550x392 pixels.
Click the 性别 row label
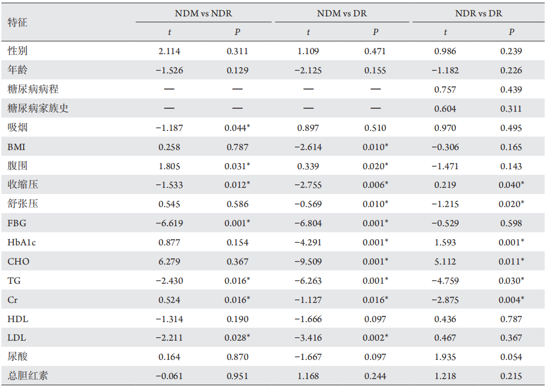(x=17, y=51)
